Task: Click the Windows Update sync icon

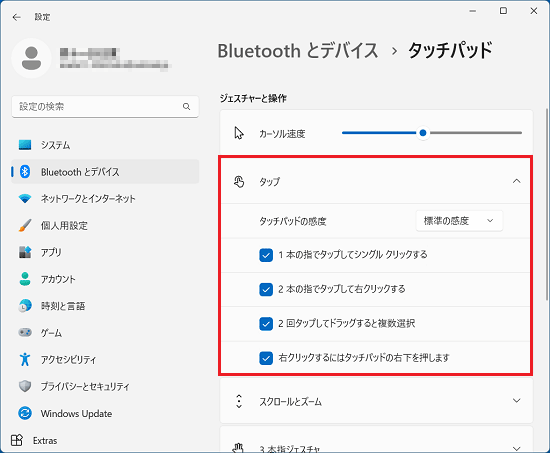Action: 25,413
